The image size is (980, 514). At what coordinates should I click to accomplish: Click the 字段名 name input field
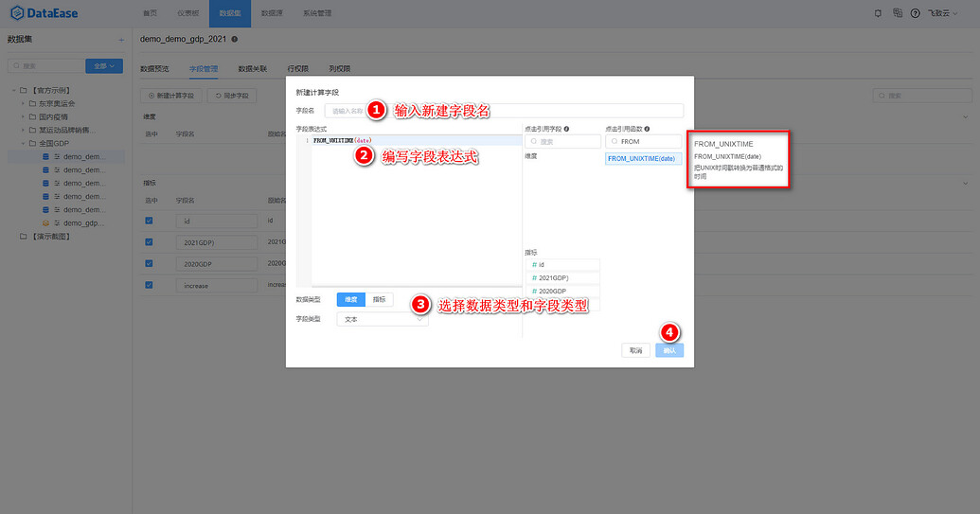[x=504, y=111]
